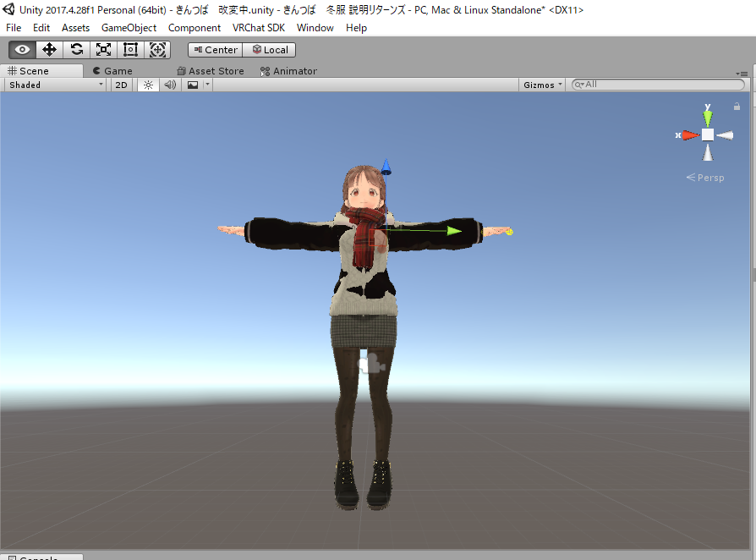Select the Rect transform tool
The width and height of the screenshot is (756, 560).
[130, 50]
